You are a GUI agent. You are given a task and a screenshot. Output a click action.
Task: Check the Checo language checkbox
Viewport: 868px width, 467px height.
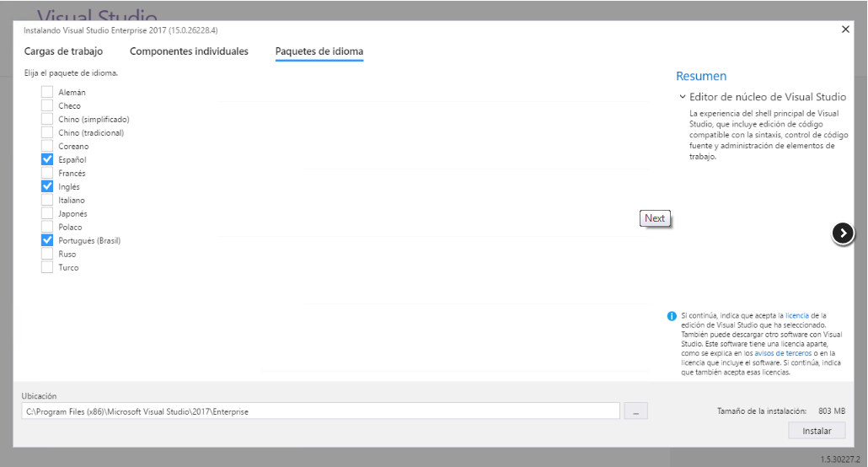[x=47, y=105]
